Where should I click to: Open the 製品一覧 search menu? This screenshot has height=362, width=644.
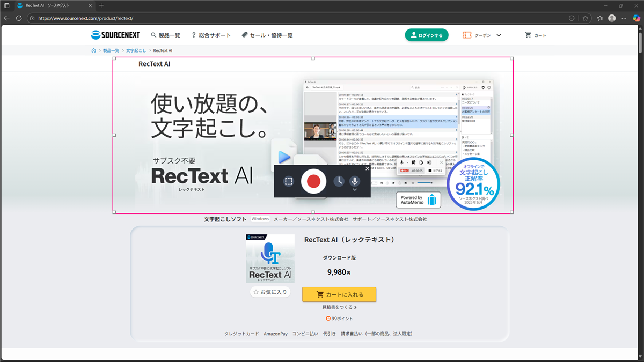[165, 35]
